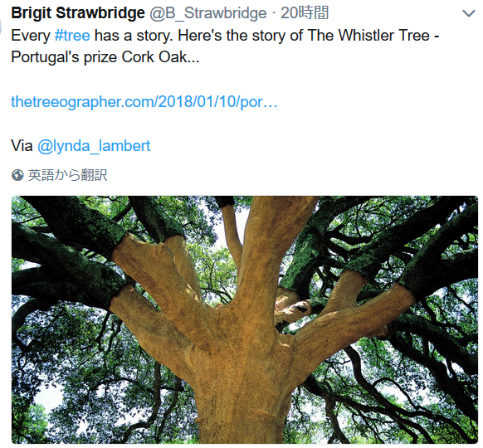Click the "Every" word starting the tweet

click(31, 36)
